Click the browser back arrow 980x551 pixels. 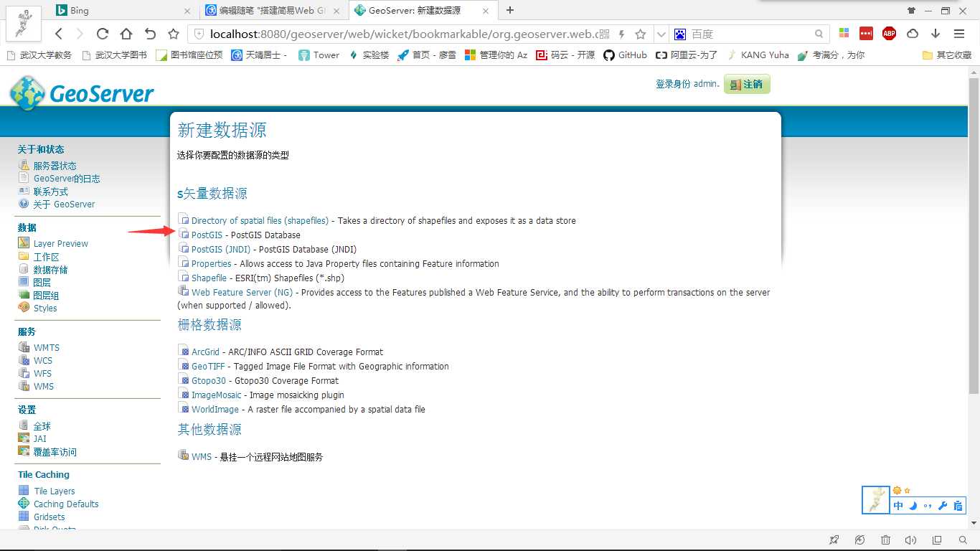click(59, 34)
